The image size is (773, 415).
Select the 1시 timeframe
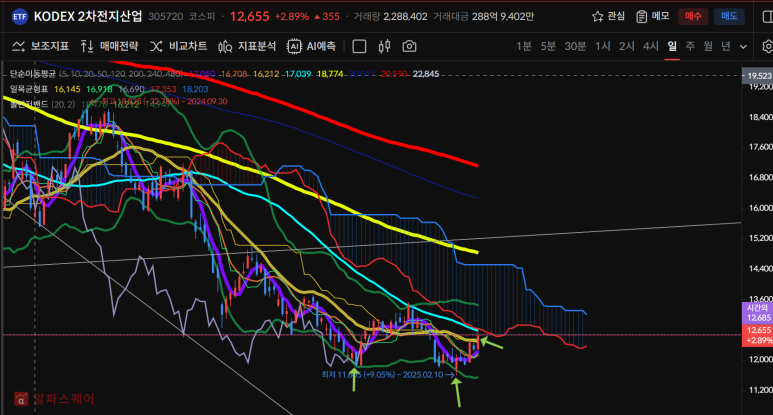(602, 46)
